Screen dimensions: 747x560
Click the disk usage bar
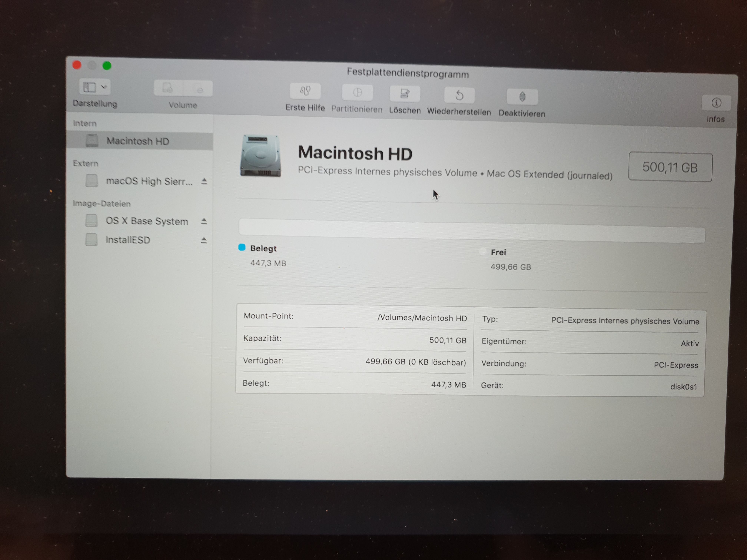click(472, 231)
